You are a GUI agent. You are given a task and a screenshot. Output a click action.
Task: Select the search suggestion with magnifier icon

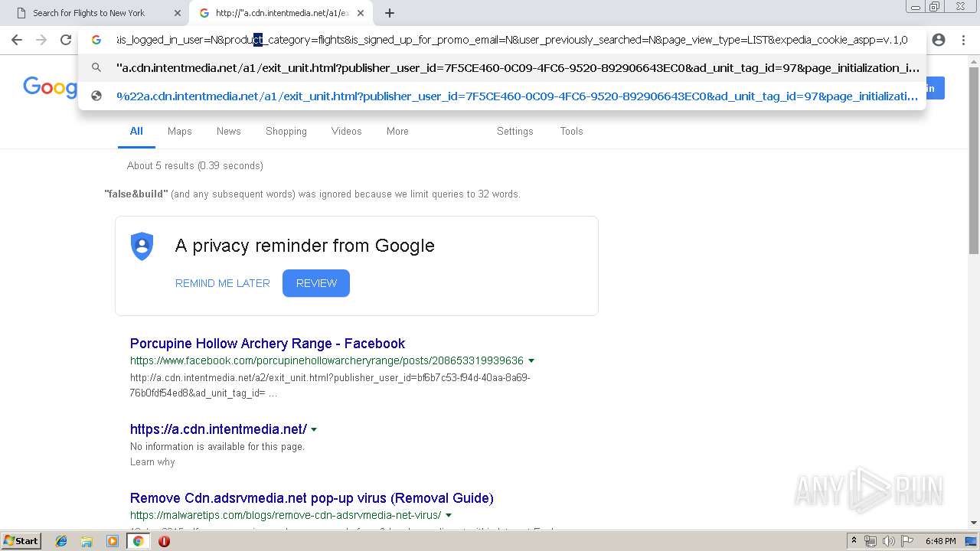point(502,68)
